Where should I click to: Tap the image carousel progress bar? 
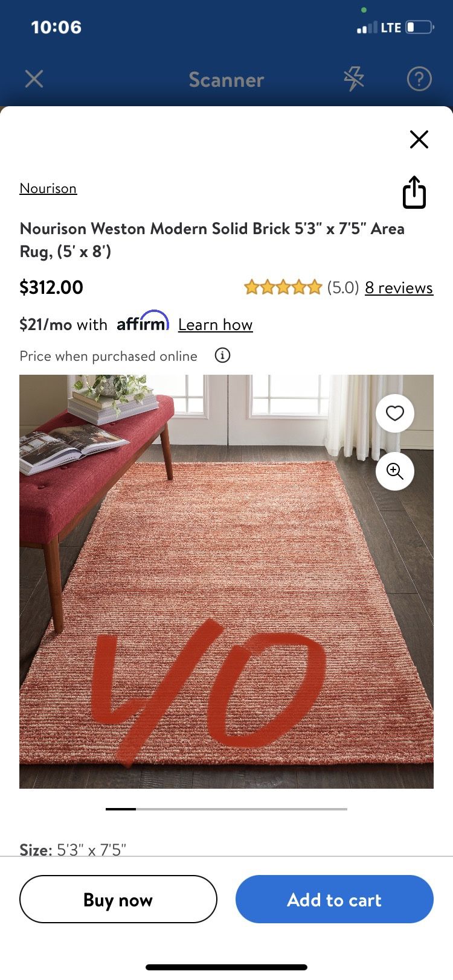tap(226, 809)
